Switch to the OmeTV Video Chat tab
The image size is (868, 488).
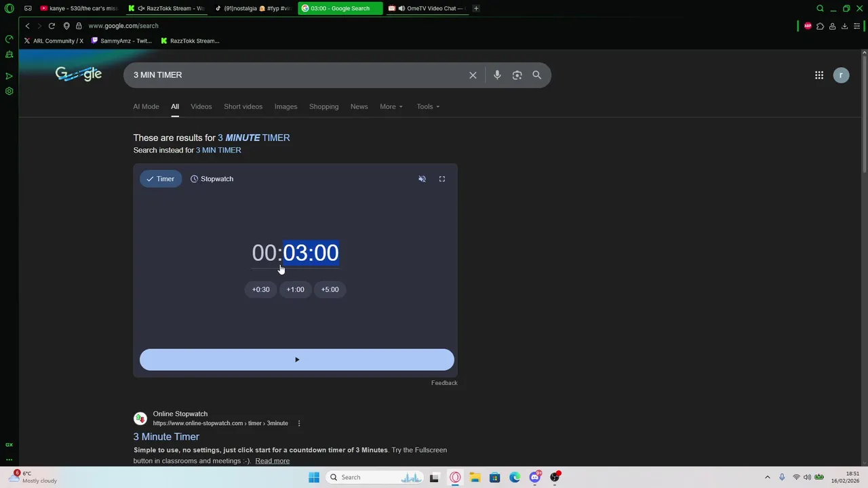[x=427, y=9]
